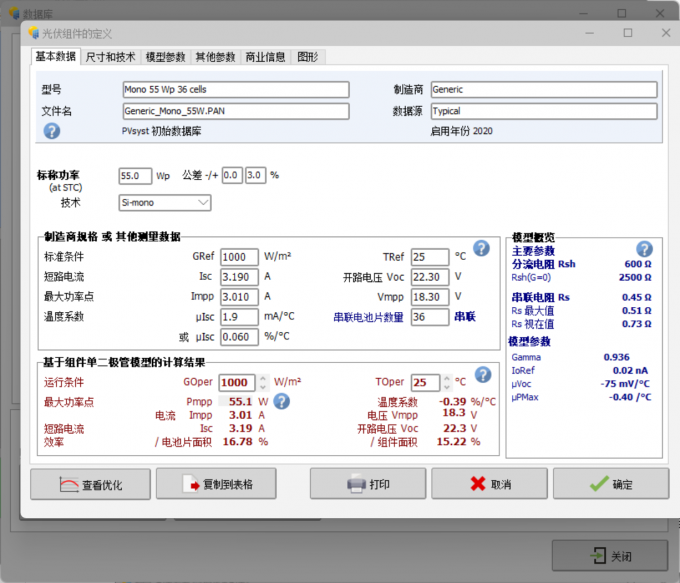Viewport: 680px width, 583px height.
Task: Click the Pmpp 55.1 result value
Action: (x=240, y=402)
